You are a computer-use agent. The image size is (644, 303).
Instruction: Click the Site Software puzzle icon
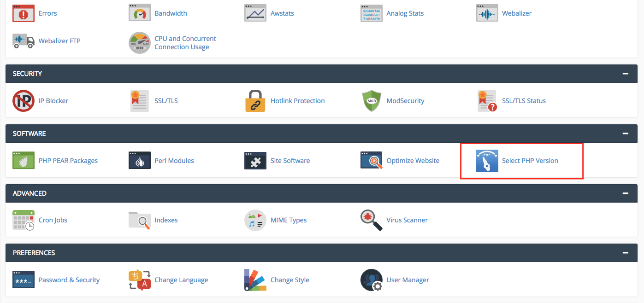(x=255, y=161)
